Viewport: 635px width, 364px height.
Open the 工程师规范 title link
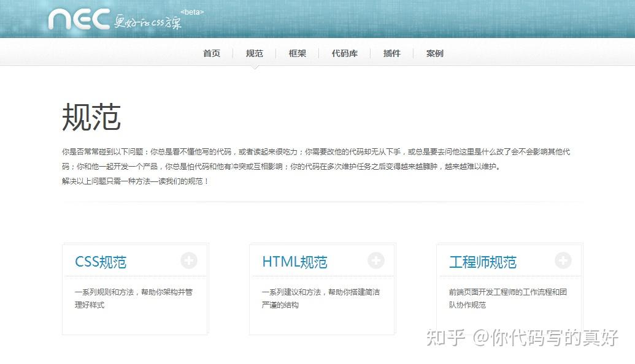[x=483, y=262]
